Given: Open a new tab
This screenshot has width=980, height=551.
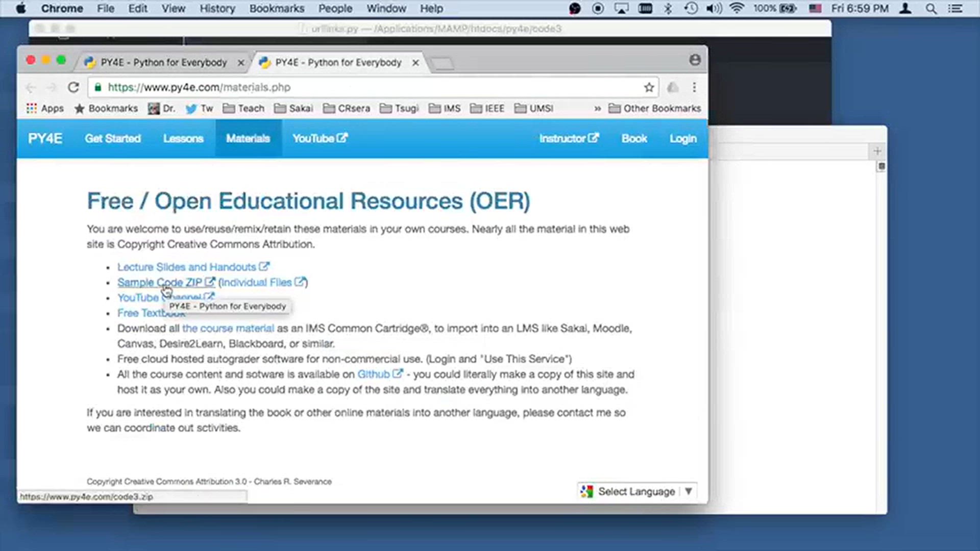Looking at the screenshot, I should coord(442,63).
